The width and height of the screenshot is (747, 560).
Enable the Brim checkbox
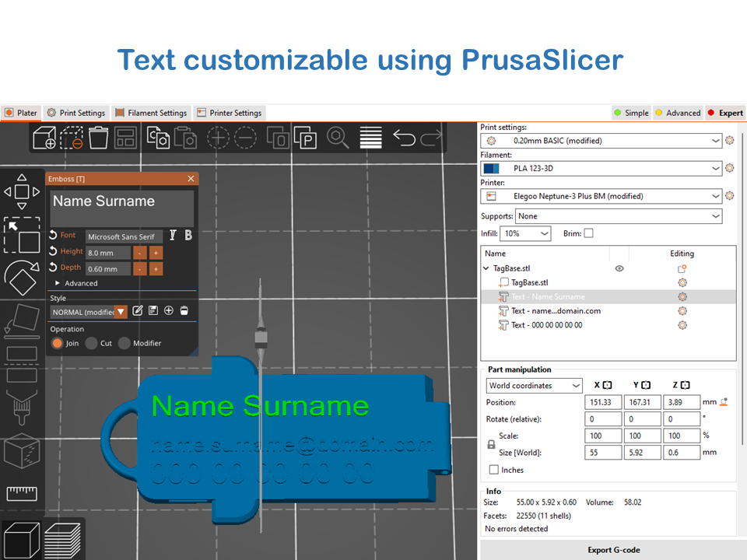(588, 233)
